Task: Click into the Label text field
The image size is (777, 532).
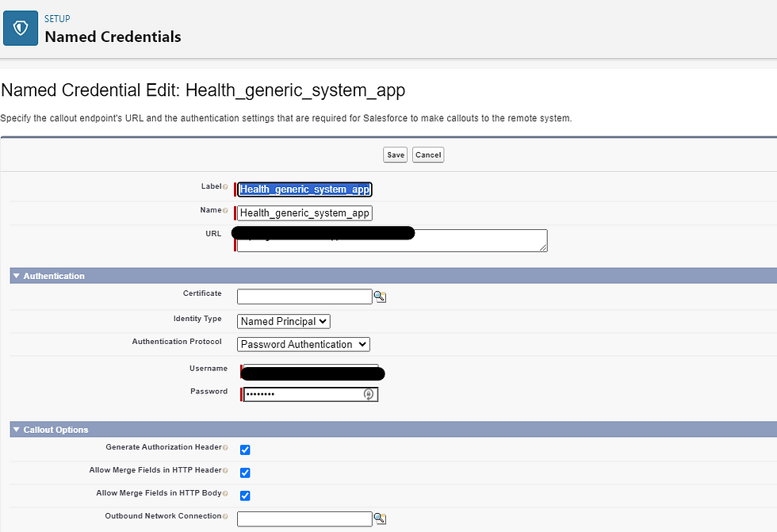Action: pos(304,189)
